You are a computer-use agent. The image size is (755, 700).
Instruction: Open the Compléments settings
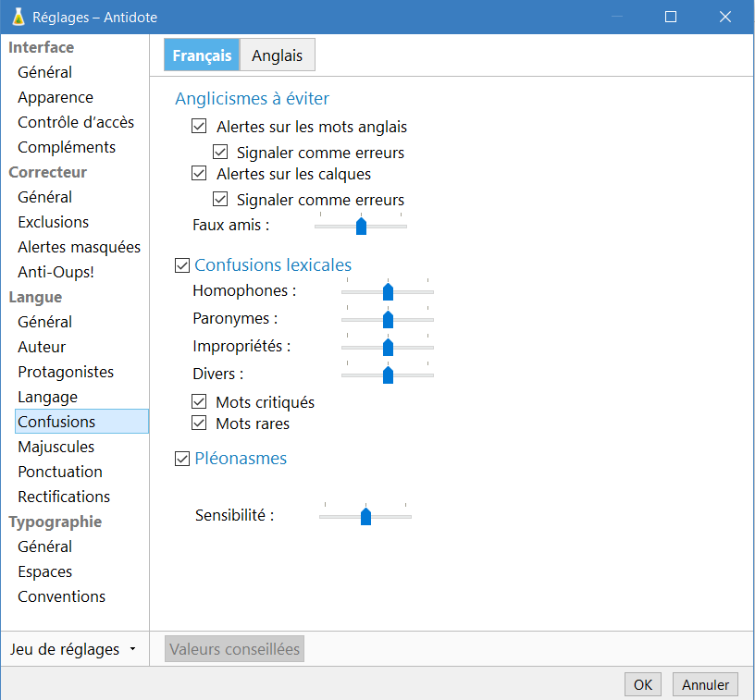click(67, 147)
